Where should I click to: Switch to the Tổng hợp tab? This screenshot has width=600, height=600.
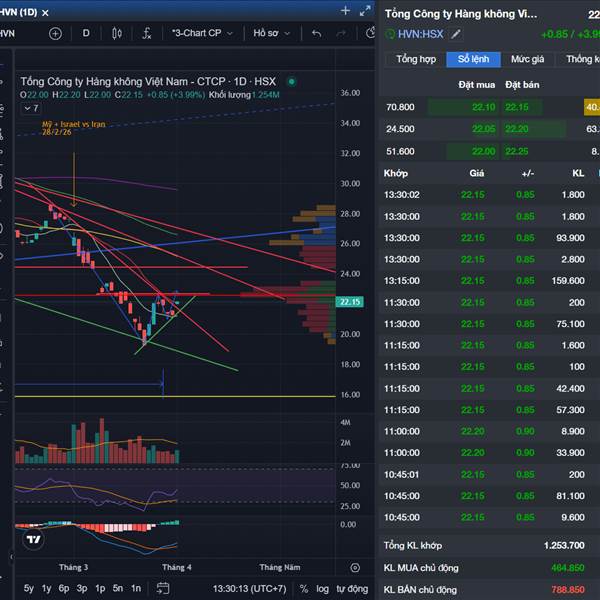tap(416, 59)
